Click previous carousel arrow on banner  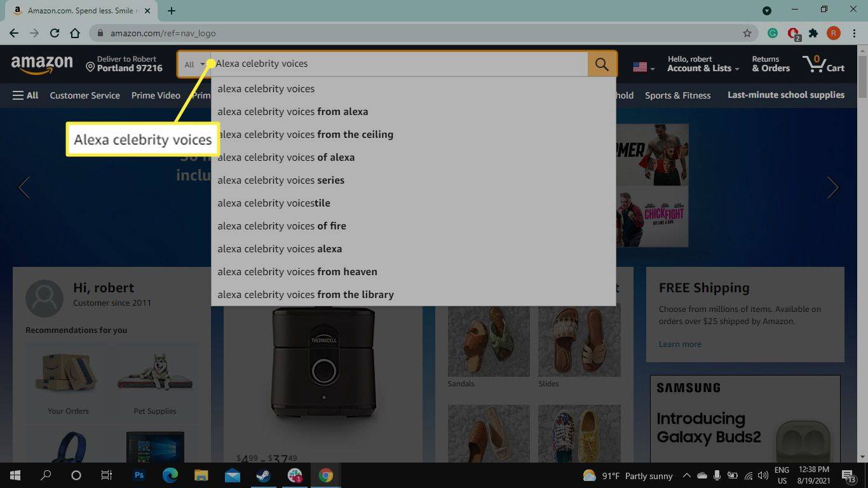(x=24, y=187)
